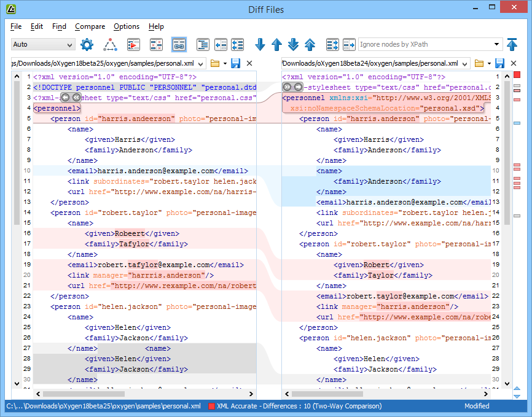The image size is (532, 417).
Task: Click the Format and Indent Both Files icon
Action: pos(202,45)
